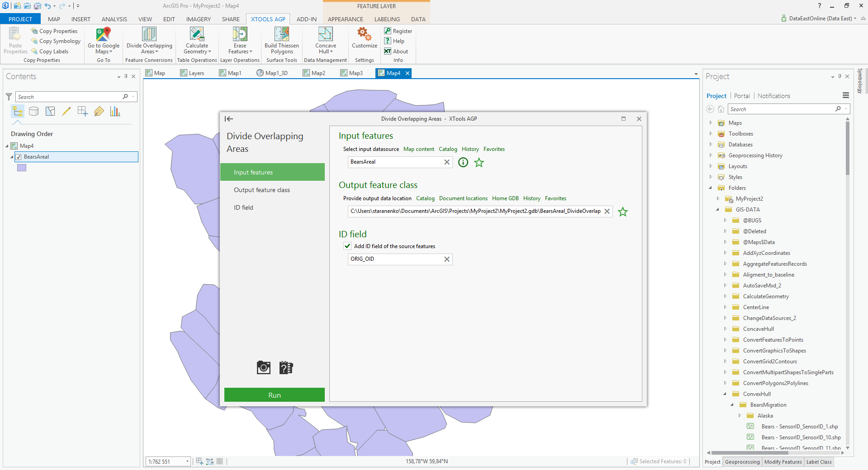Open Portal tab in Project pane
This screenshot has height=470, width=868.
(742, 96)
